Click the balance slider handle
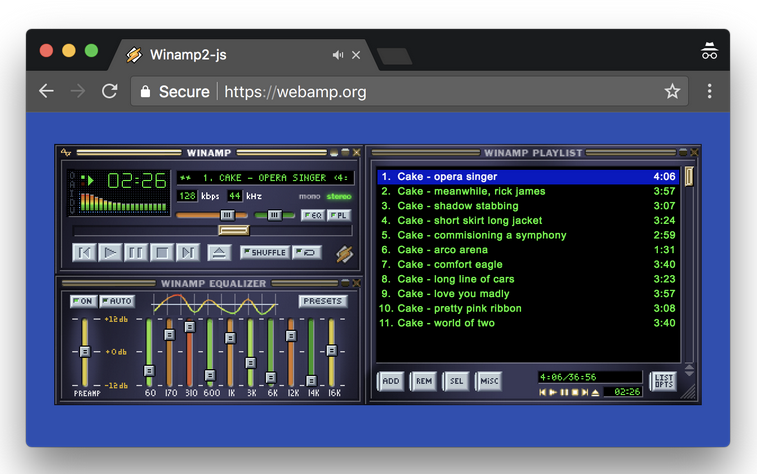This screenshot has height=474, width=757. click(274, 215)
